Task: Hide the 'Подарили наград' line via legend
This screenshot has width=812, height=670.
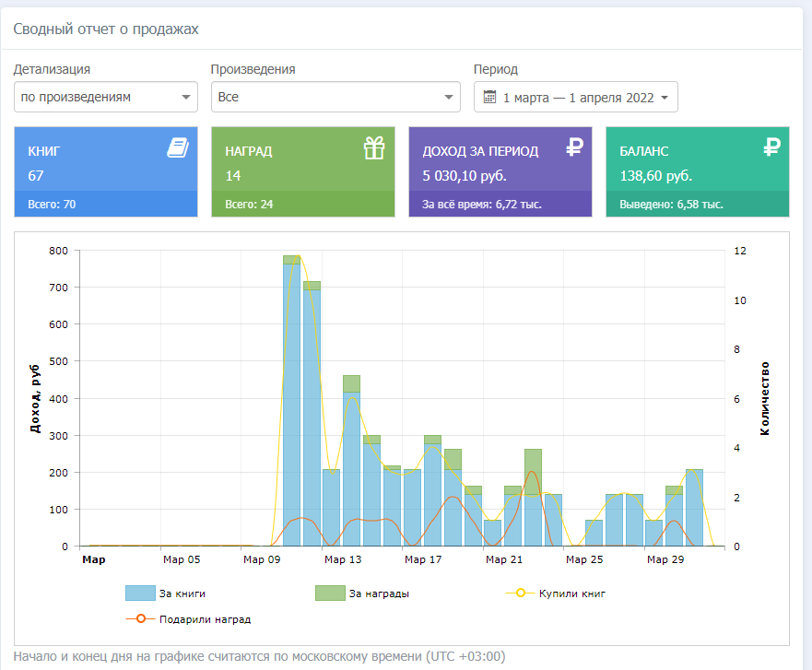Action: pyautogui.click(x=204, y=619)
